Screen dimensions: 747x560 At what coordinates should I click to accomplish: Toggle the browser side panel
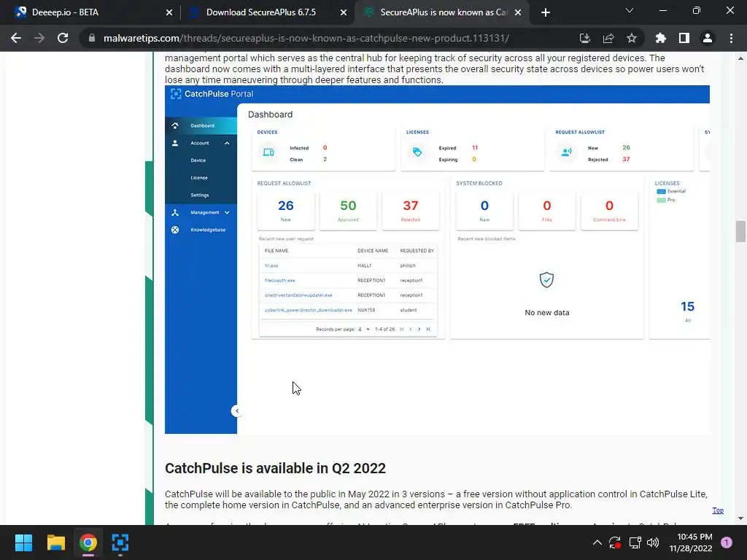(684, 38)
